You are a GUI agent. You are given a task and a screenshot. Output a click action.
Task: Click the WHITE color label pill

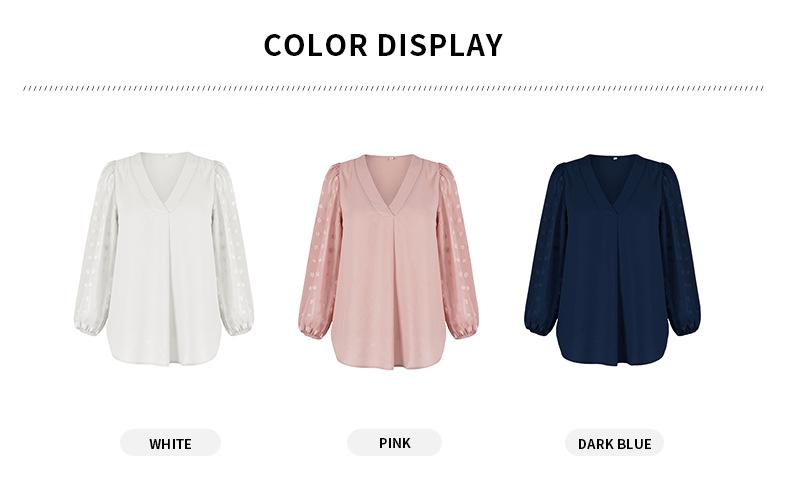170,443
